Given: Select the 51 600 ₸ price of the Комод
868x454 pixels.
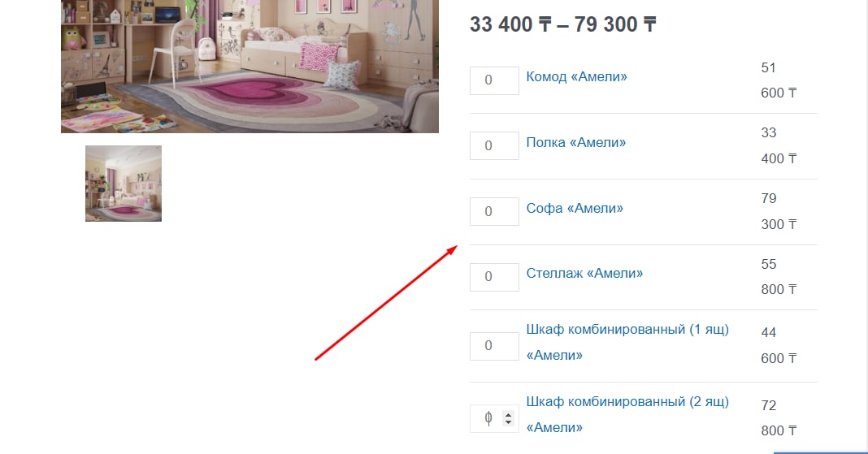Looking at the screenshot, I should (779, 80).
